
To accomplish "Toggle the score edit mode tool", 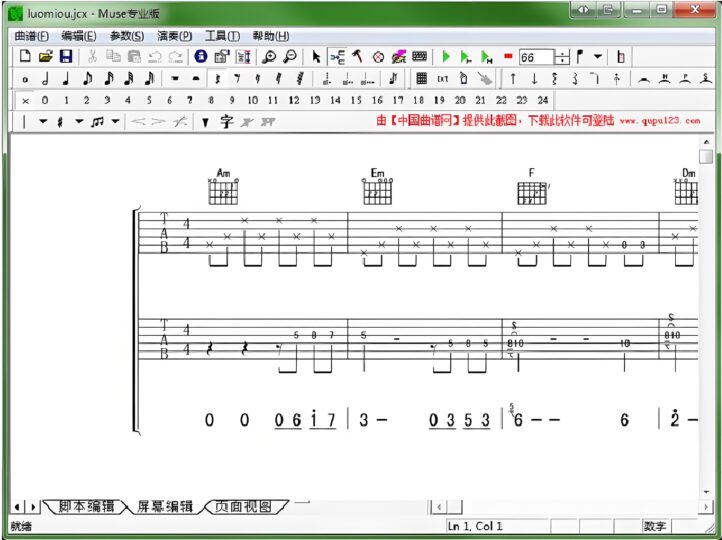I will [337, 57].
